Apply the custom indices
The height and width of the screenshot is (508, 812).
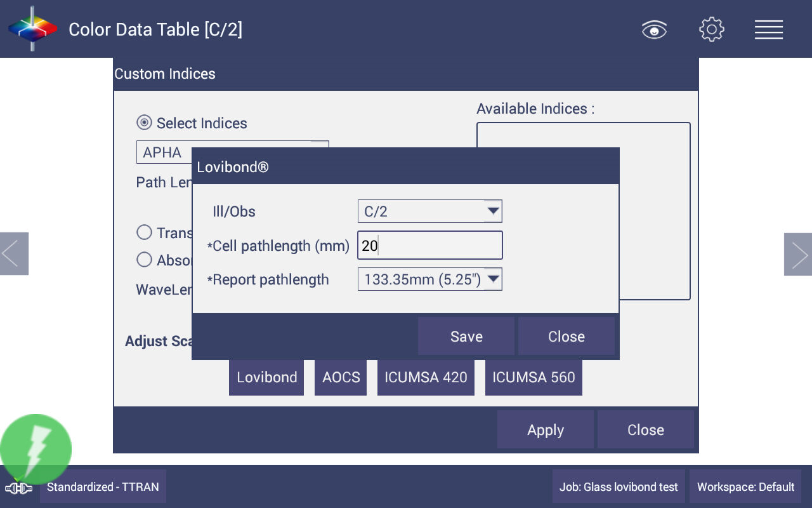click(x=546, y=430)
